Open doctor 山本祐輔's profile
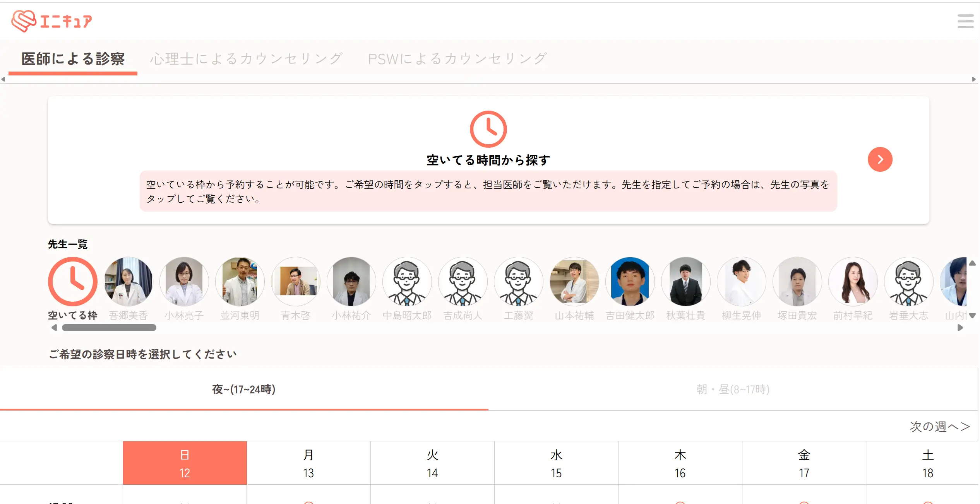This screenshot has height=504, width=980. [574, 281]
